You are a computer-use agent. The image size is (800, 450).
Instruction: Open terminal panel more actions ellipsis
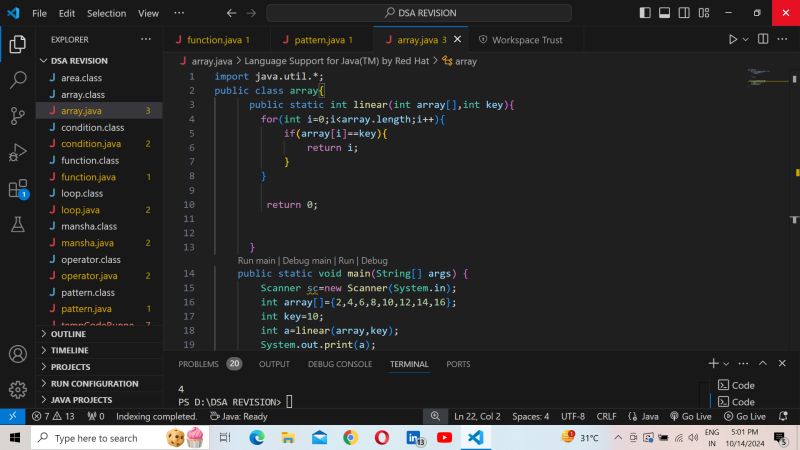point(743,363)
